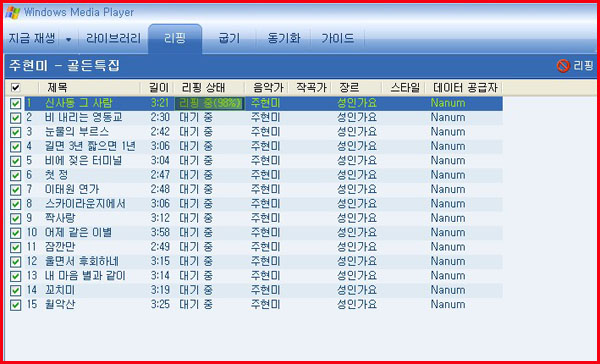Click the 3:25 length value
600x364 pixels.
point(160,305)
